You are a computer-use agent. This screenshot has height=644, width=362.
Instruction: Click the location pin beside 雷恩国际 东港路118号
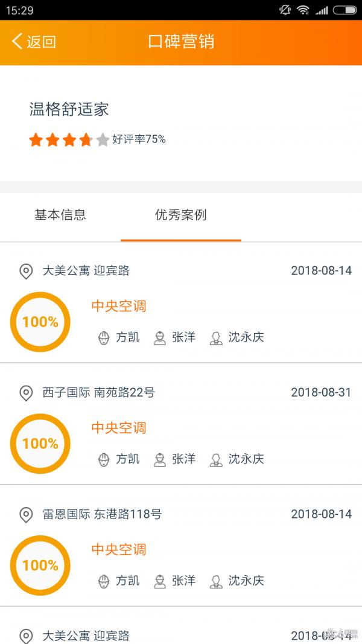point(26,515)
